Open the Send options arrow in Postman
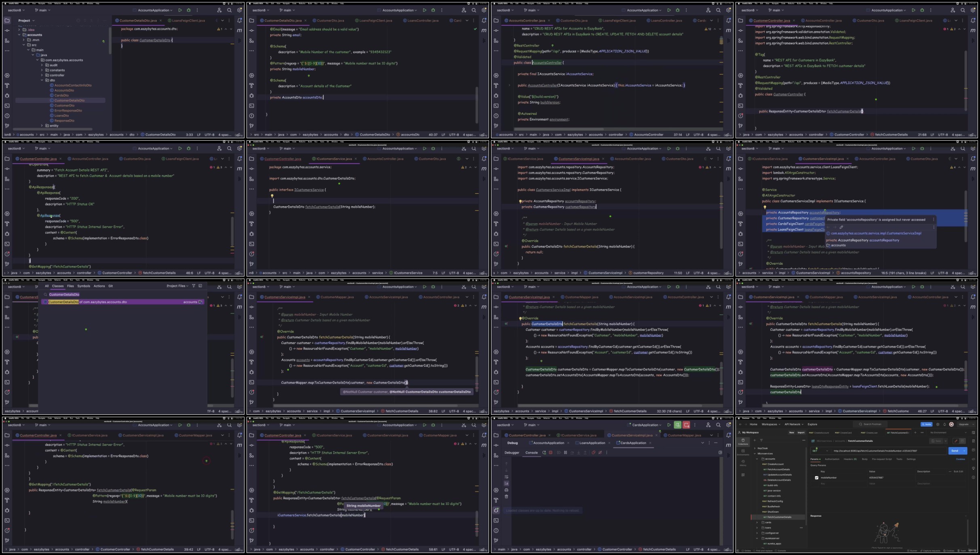The height and width of the screenshot is (555, 980). [964, 451]
